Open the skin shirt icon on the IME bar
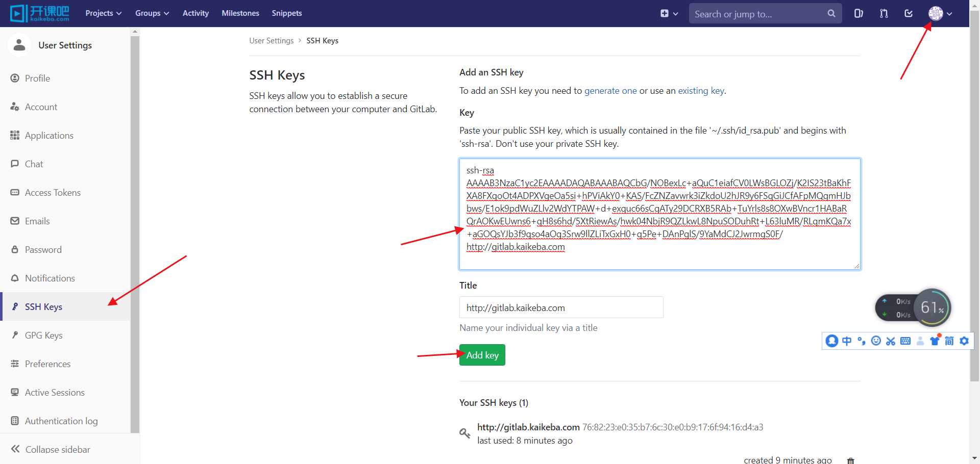The image size is (980, 464). click(x=935, y=341)
